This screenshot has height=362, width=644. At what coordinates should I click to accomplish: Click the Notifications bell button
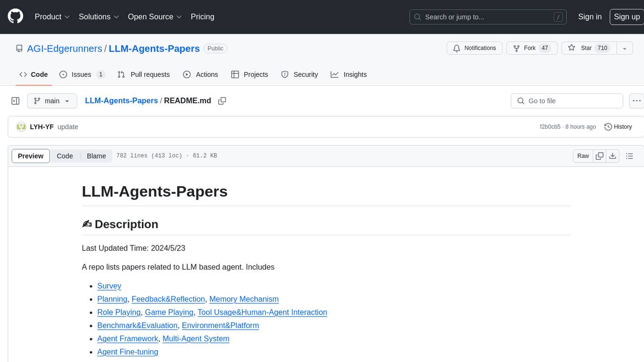click(x=474, y=48)
